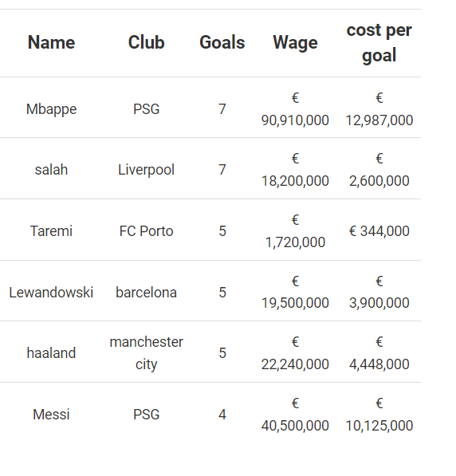The width and height of the screenshot is (456, 476).
Task: Click the barcelona club cell
Action: click(x=146, y=293)
